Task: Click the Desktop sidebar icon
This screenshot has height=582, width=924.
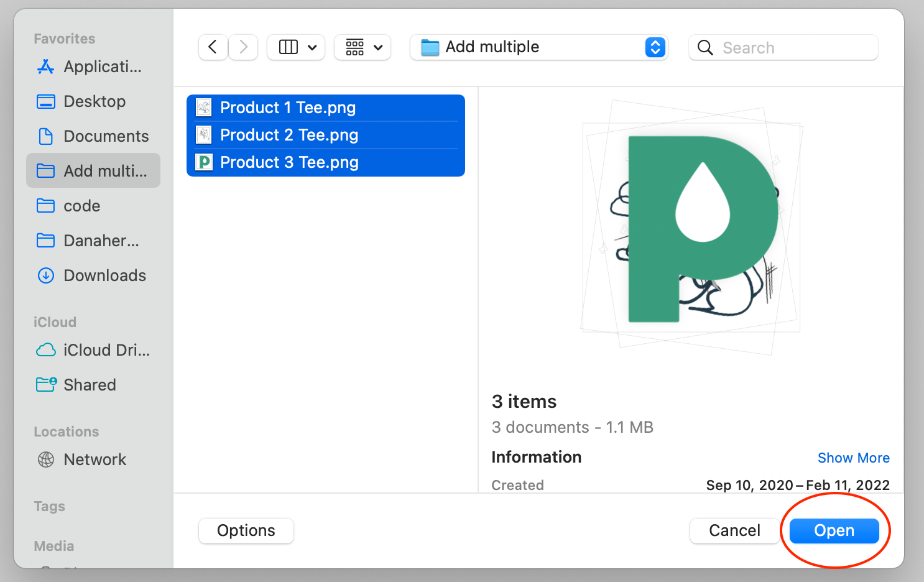Action: pos(45,101)
